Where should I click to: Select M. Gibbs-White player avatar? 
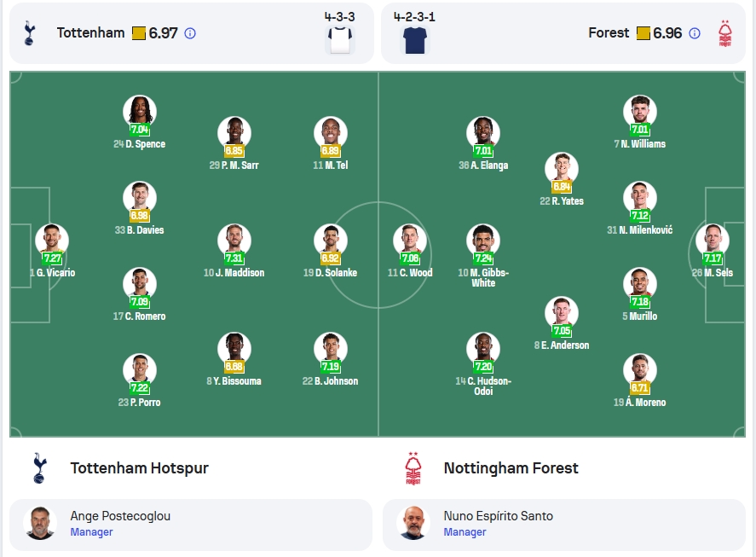point(483,241)
